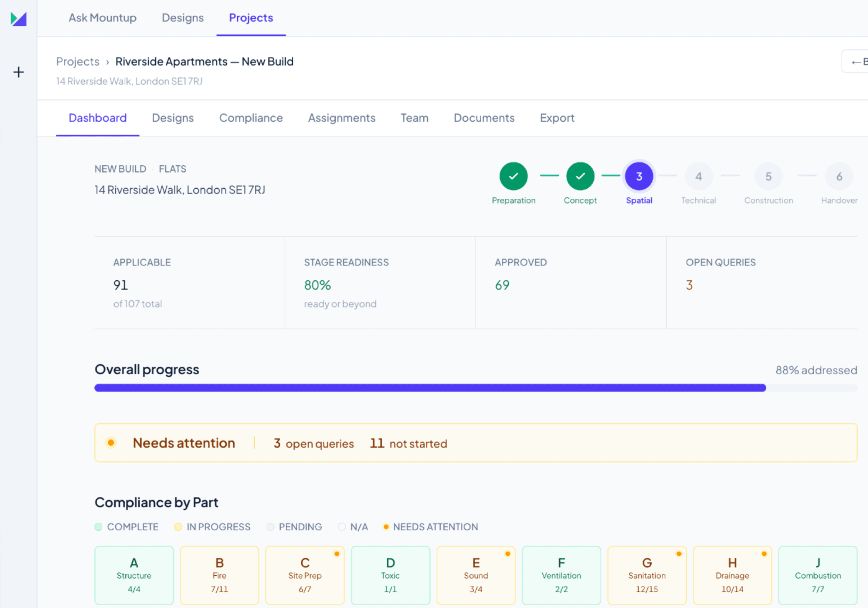This screenshot has height=608, width=868.
Task: Click 'Riverside Apartments — New Build' title
Action: click(205, 61)
